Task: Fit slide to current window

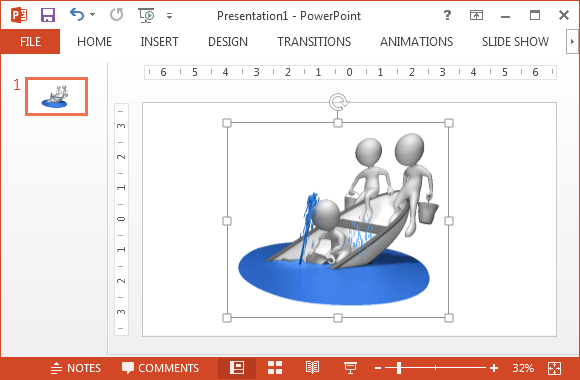Action: tap(554, 368)
